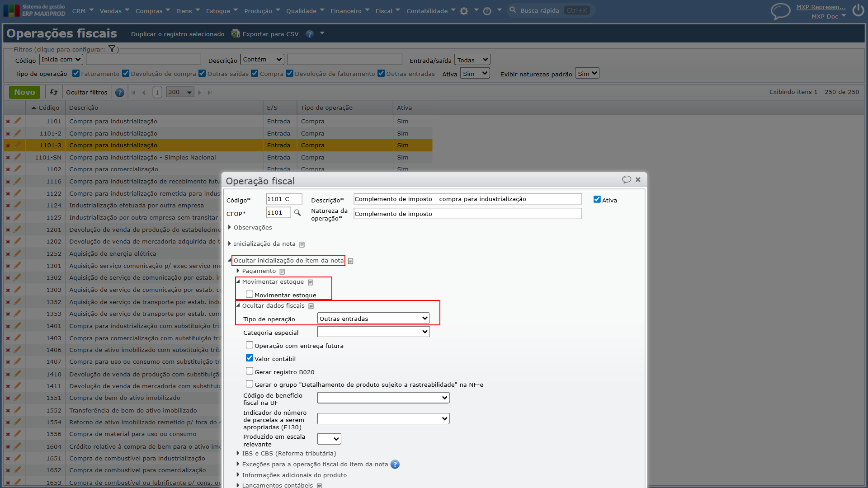The width and height of the screenshot is (868, 488).
Task: Expand the Observações section
Action: (250, 227)
